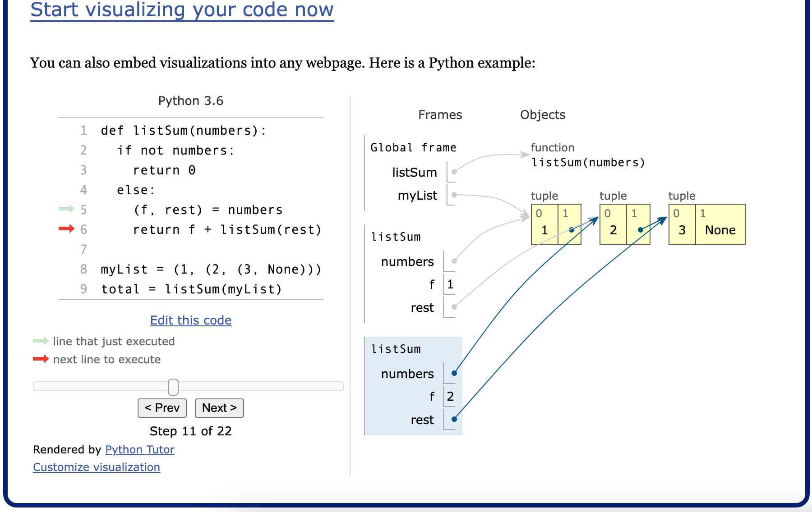Click the numbers pointer in highlighted listSum frame
Screen dimensions: 812x512
(x=454, y=373)
